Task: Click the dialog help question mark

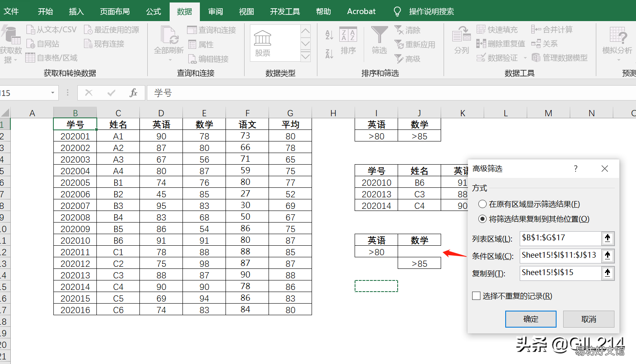Action: 576,168
